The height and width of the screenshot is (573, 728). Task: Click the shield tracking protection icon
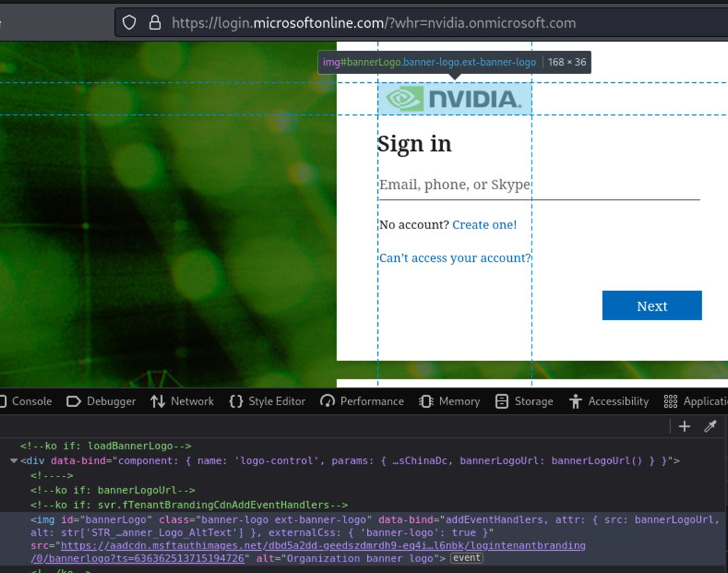tap(129, 23)
